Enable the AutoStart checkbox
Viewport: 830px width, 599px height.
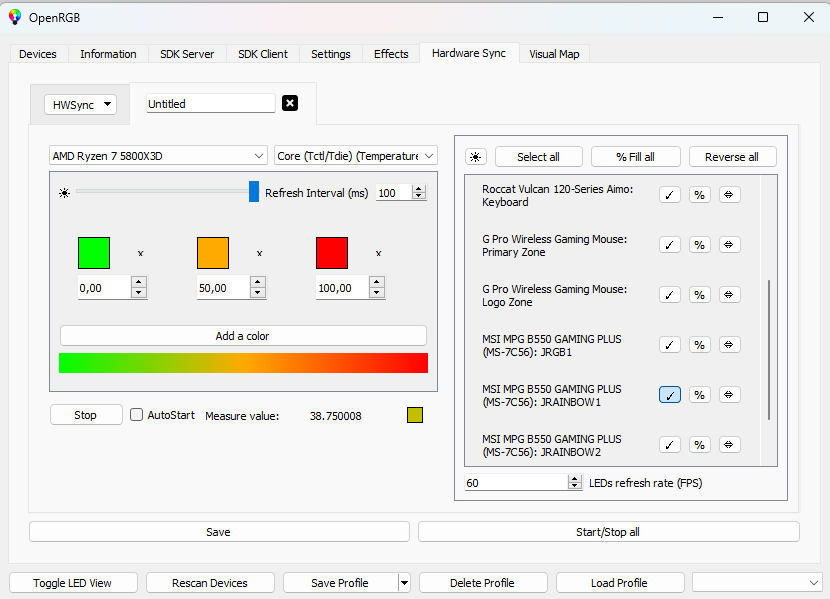(137, 415)
